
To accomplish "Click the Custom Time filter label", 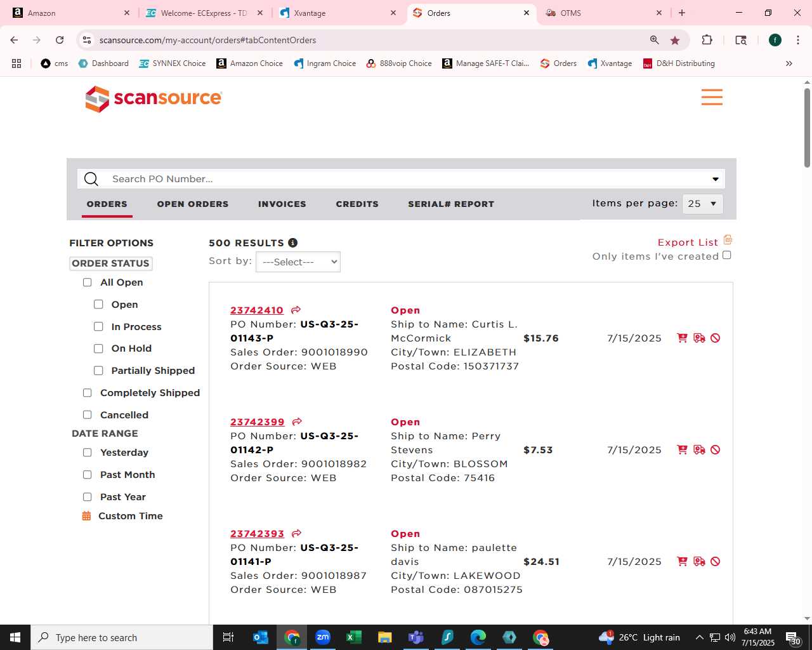I will pyautogui.click(x=131, y=516).
